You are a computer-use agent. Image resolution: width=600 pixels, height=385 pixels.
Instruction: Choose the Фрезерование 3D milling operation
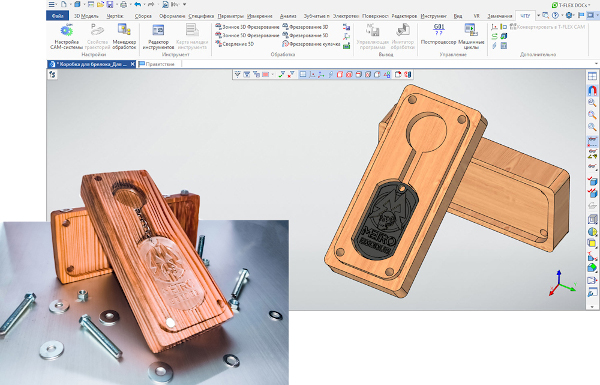(305, 27)
